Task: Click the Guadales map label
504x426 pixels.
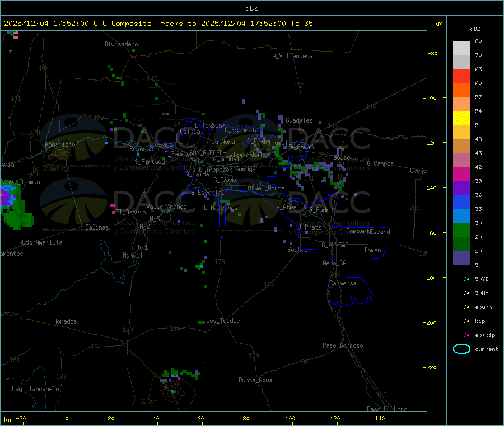Action: (299, 120)
